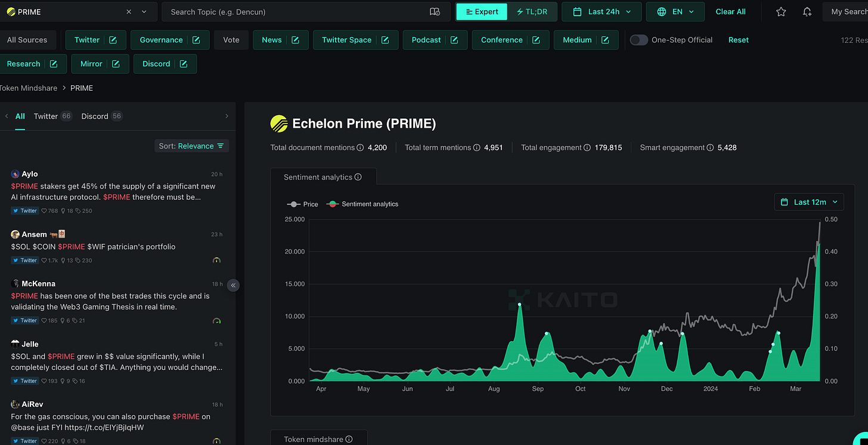Viewport: 868px width, 445px height.
Task: Open the EN language dropdown
Action: click(x=675, y=11)
